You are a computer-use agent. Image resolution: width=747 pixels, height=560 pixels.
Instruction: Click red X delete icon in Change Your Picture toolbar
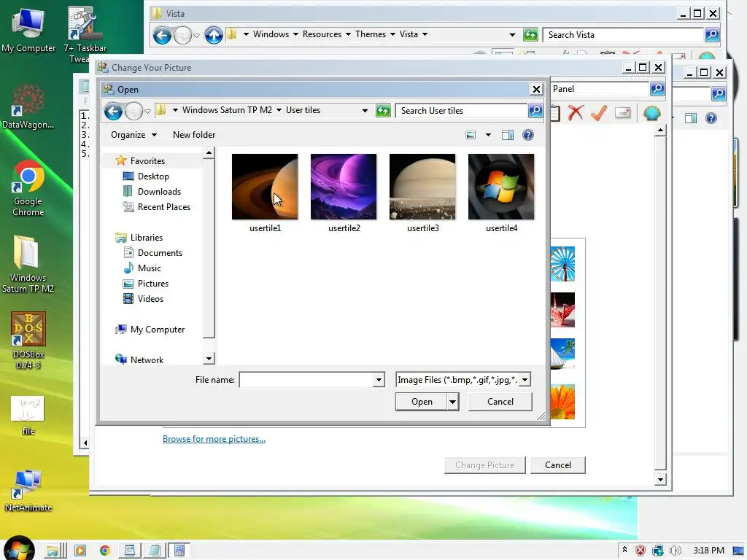click(576, 113)
